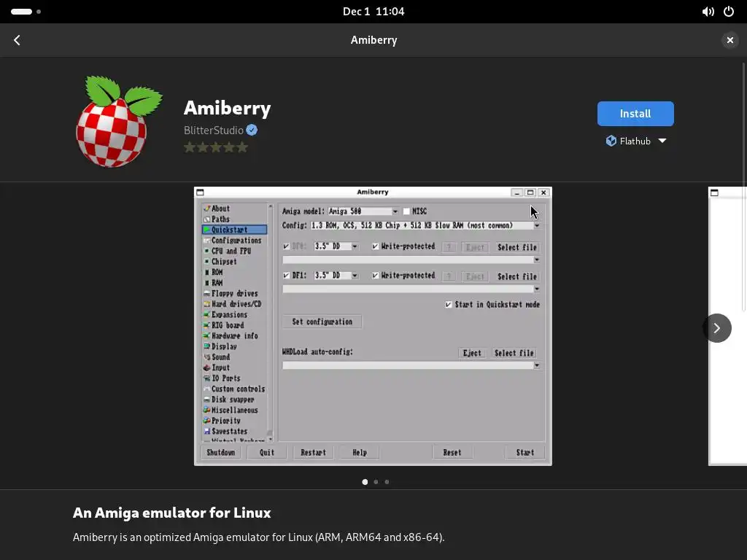Select Hard drives/CD in the screenshot's sidebar

point(236,304)
